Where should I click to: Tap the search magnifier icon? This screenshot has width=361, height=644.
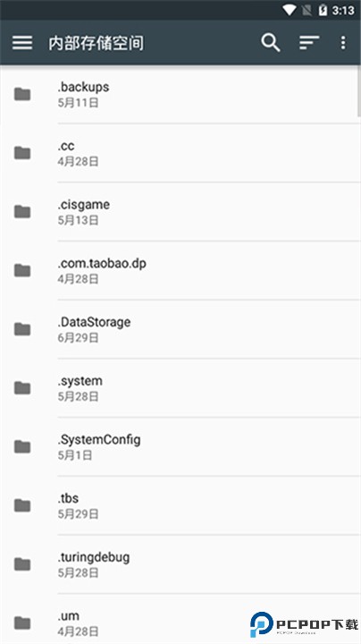coord(271,42)
